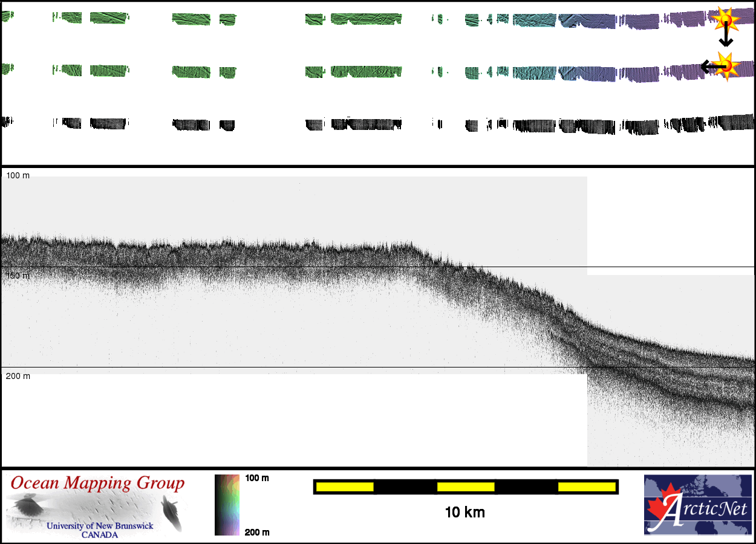756x544 pixels.
Task: Click the downward black arrow
Action: pos(725,37)
